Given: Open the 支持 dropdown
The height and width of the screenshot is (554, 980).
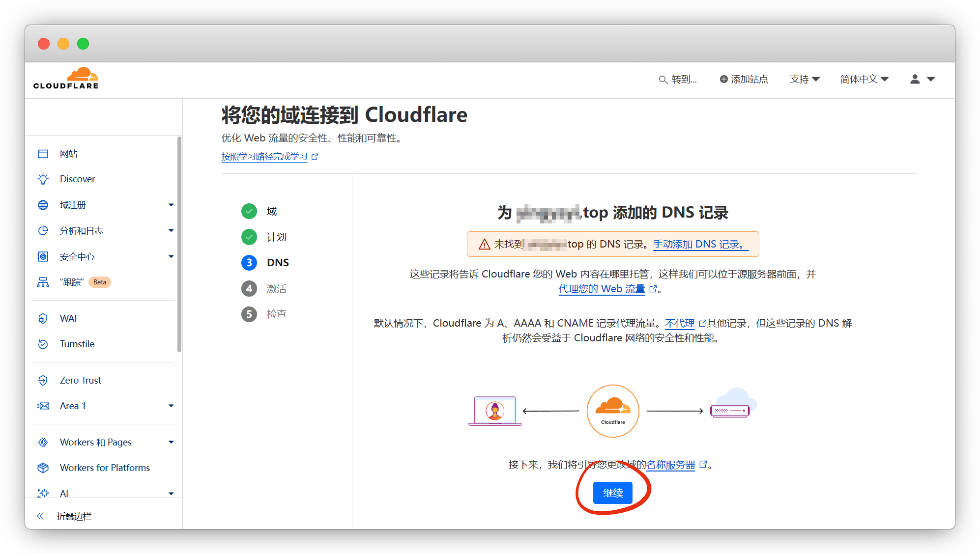Looking at the screenshot, I should (805, 79).
